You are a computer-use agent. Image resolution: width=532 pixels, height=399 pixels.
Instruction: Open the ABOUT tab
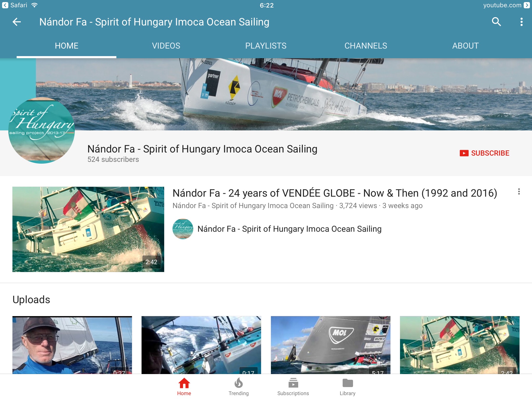465,46
